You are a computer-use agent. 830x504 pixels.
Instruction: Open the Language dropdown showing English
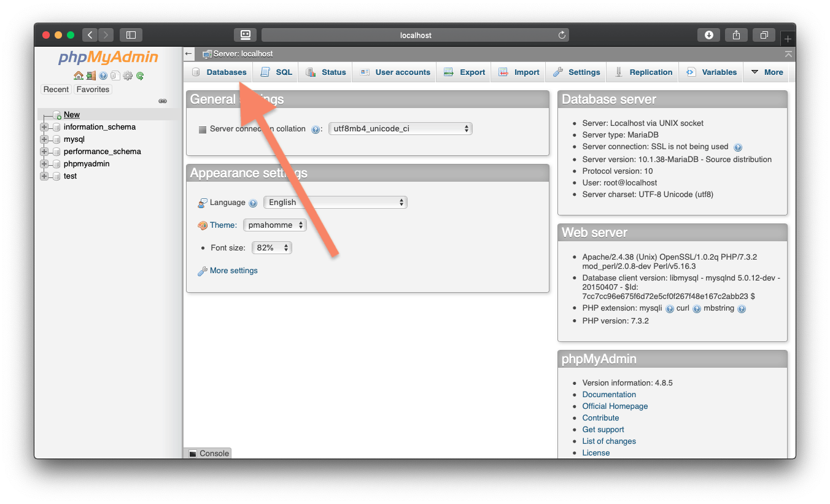[x=335, y=202]
